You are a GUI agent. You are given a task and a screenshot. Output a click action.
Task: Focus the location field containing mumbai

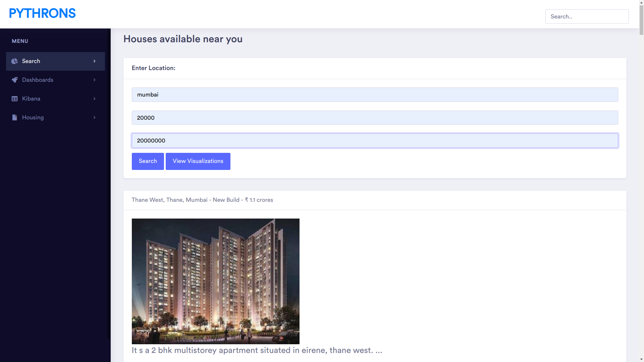375,95
